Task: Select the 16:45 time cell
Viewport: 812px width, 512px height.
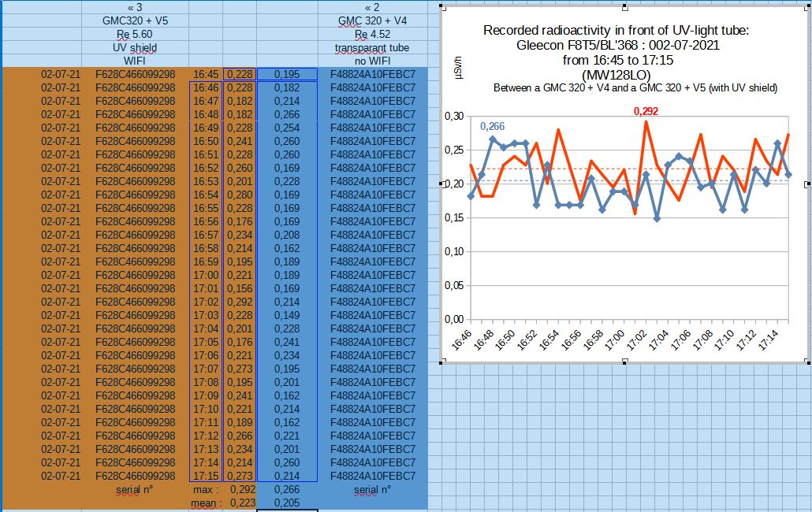Action: click(x=206, y=74)
